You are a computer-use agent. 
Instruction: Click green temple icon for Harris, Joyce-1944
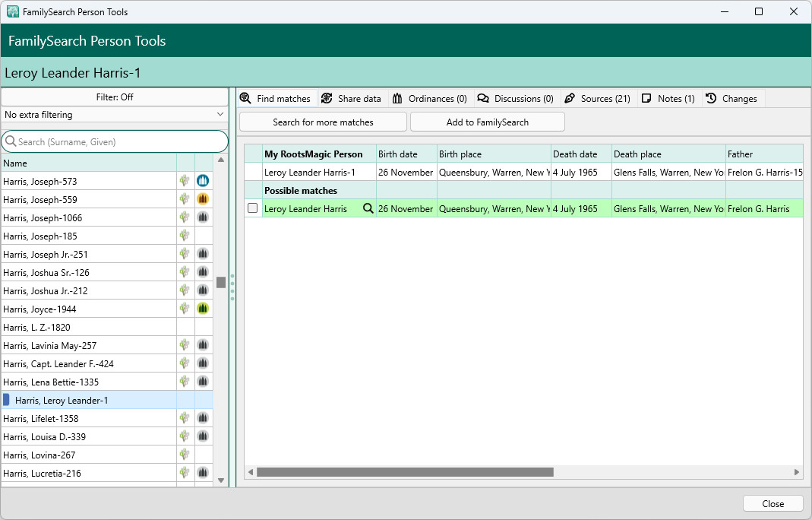tap(203, 309)
